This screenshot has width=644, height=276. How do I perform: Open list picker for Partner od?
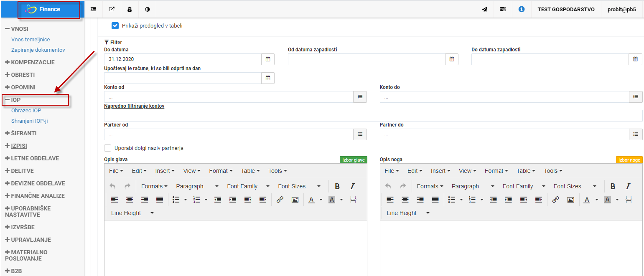click(360, 134)
